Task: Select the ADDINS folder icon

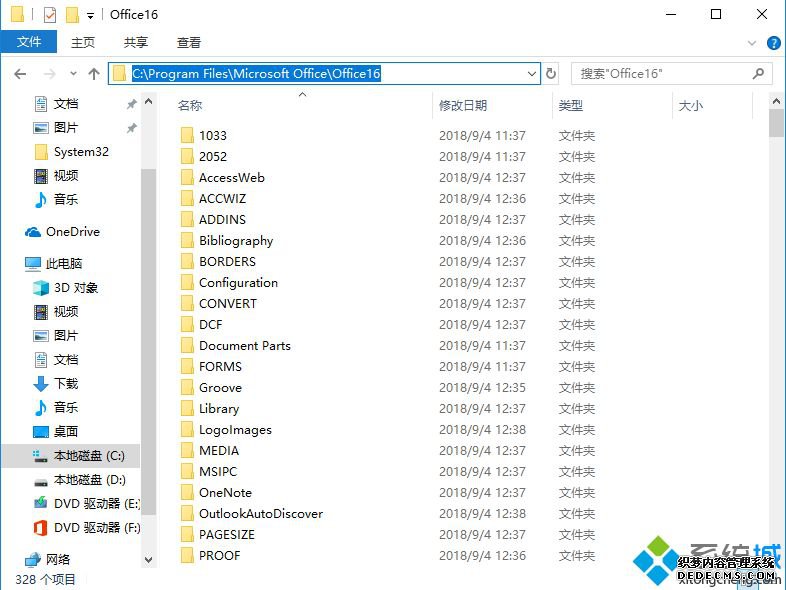Action: coord(187,220)
